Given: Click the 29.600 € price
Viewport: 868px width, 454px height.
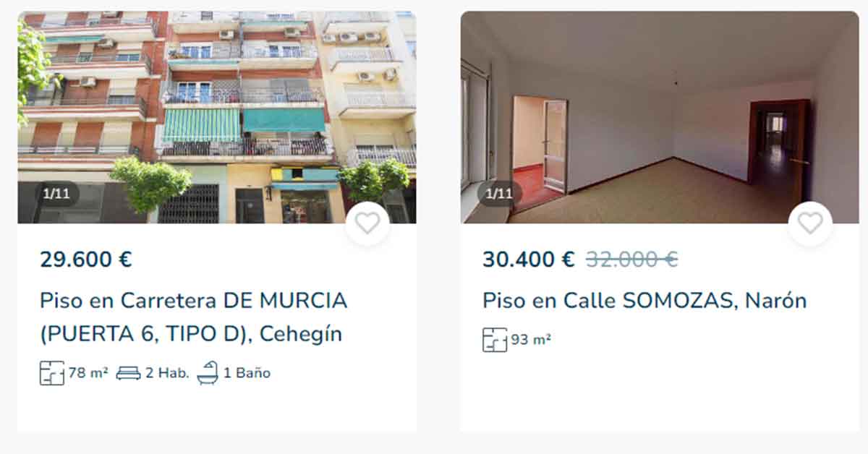Looking at the screenshot, I should 86,259.
